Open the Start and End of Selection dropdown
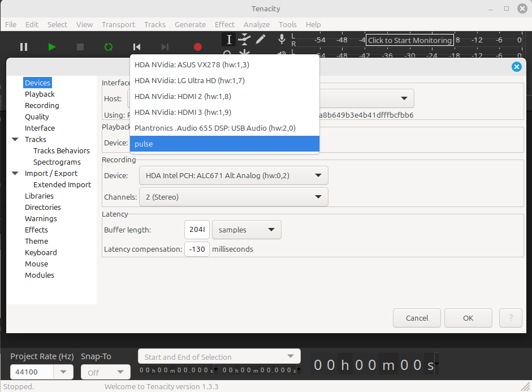Image resolution: width=532 pixels, height=392 pixels. (x=219, y=356)
